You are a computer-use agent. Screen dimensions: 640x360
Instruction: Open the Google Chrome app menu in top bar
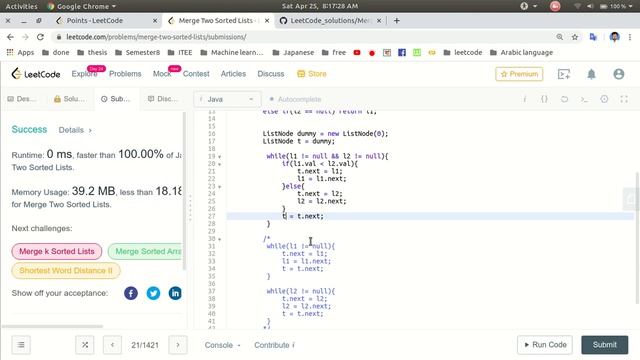(x=81, y=6)
